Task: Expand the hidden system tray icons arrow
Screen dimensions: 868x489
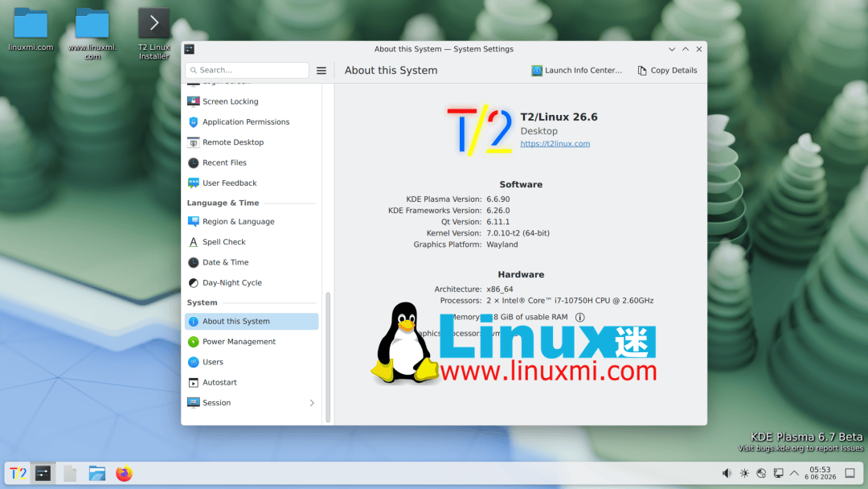Action: (x=794, y=474)
